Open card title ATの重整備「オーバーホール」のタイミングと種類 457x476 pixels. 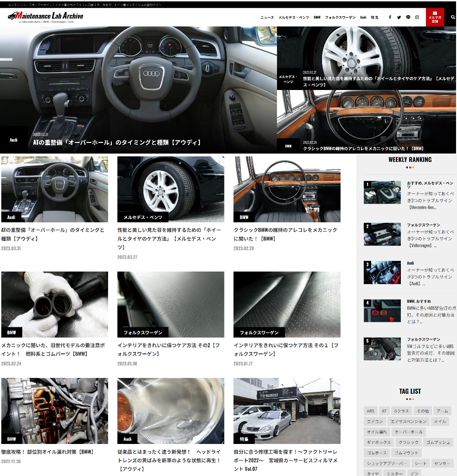(x=53, y=234)
